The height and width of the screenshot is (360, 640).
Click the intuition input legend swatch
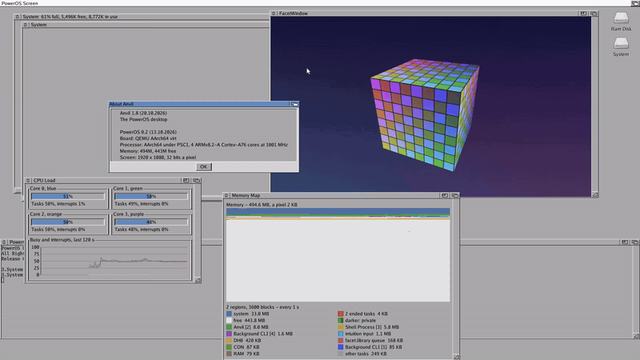[x=341, y=334]
